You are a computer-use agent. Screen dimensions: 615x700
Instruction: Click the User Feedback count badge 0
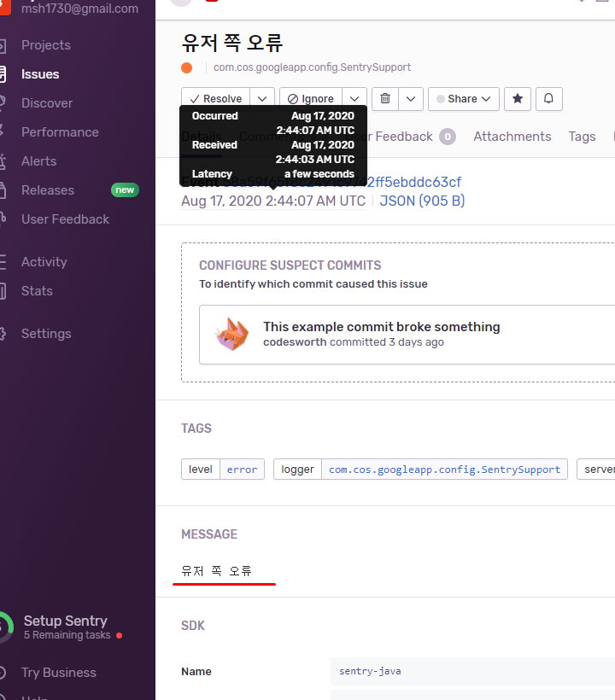(x=448, y=137)
